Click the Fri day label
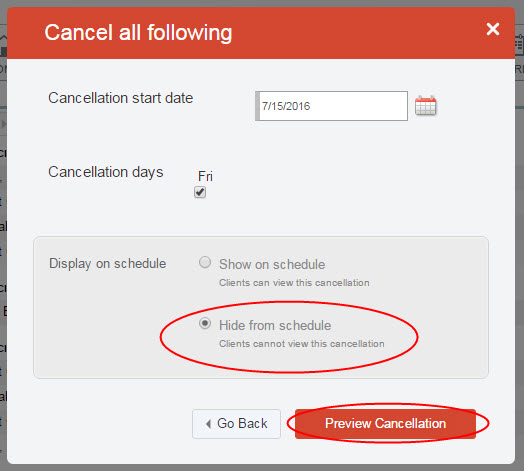 click(205, 176)
